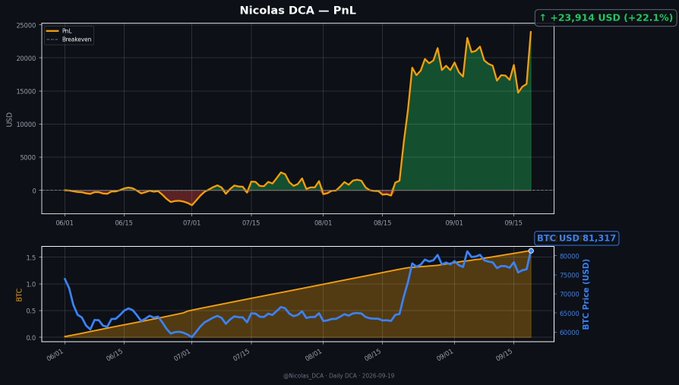679x385 pixels.
Task: Click the 0.5 tick on the BTC axis
Action: click(x=31, y=311)
